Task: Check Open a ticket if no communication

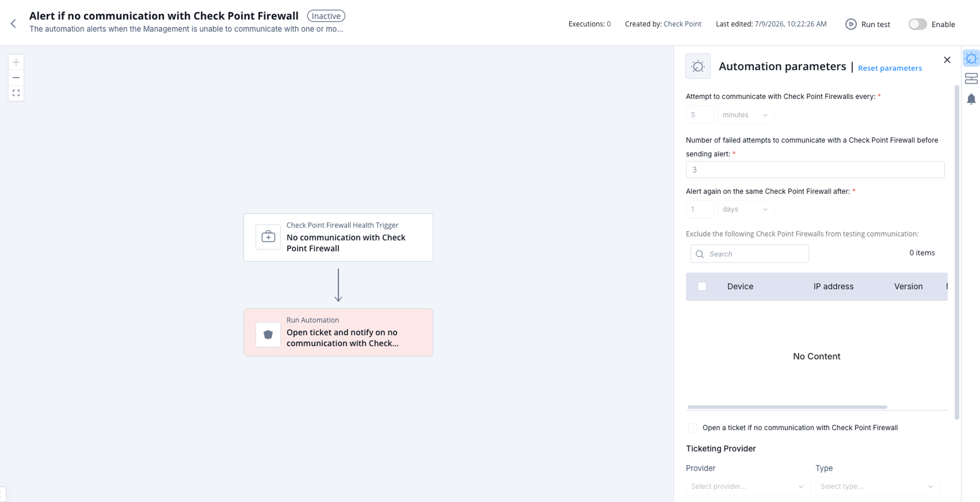Action: [693, 427]
